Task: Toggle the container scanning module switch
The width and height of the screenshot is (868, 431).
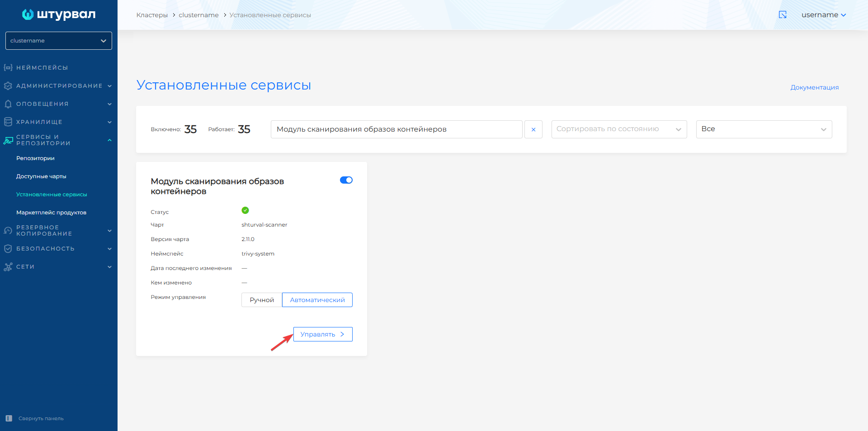Action: click(x=346, y=180)
